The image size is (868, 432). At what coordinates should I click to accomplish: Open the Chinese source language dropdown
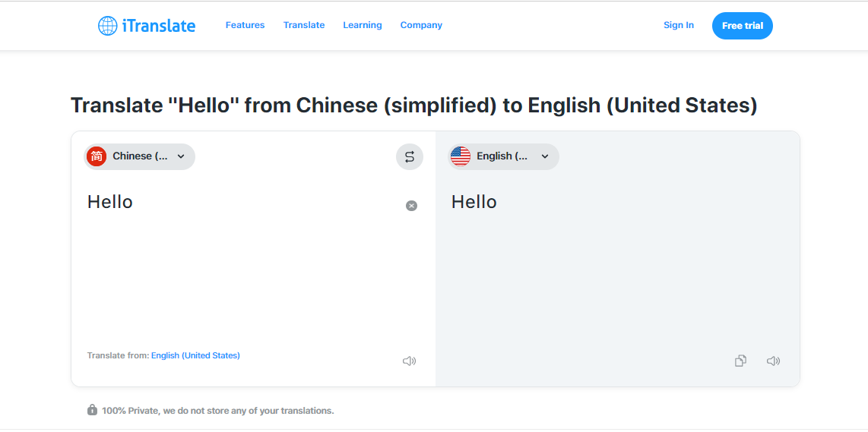[x=140, y=156]
